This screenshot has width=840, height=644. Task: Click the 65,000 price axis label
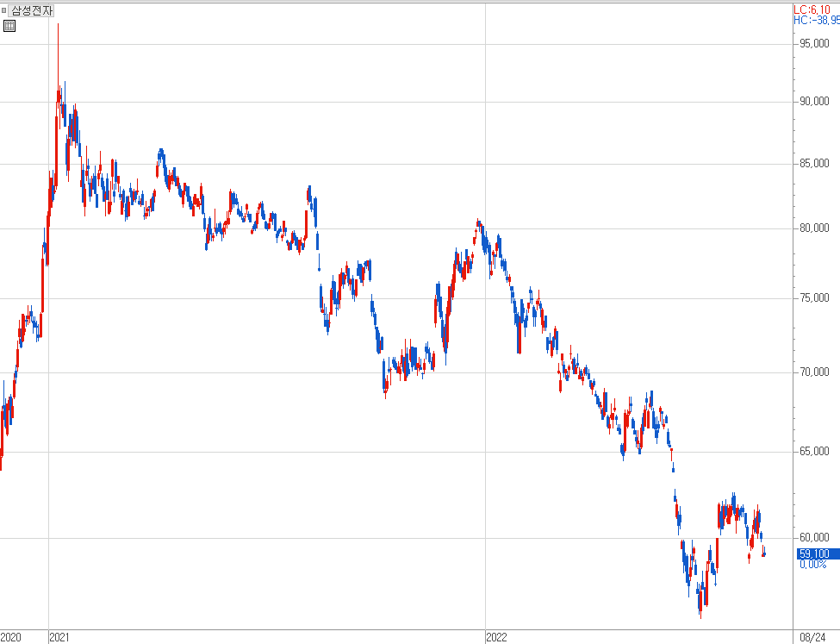coord(814,452)
